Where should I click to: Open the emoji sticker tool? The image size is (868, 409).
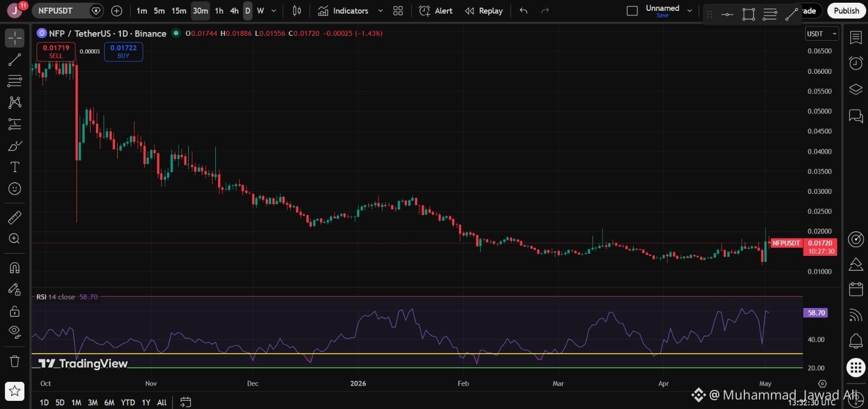click(x=15, y=188)
